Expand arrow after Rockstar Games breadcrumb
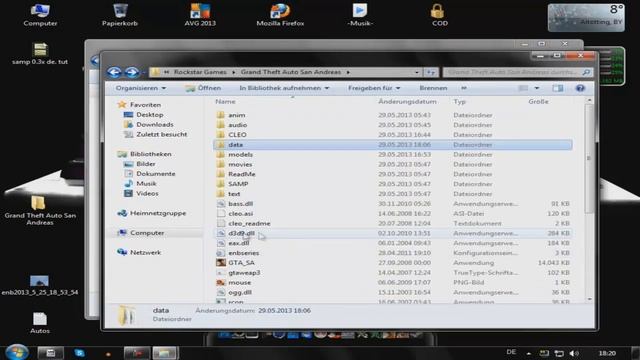640x360 pixels. pos(234,72)
